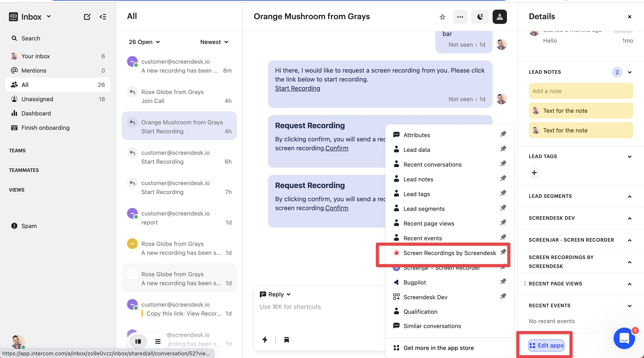Star the Orange Mushroom conversation

point(442,17)
